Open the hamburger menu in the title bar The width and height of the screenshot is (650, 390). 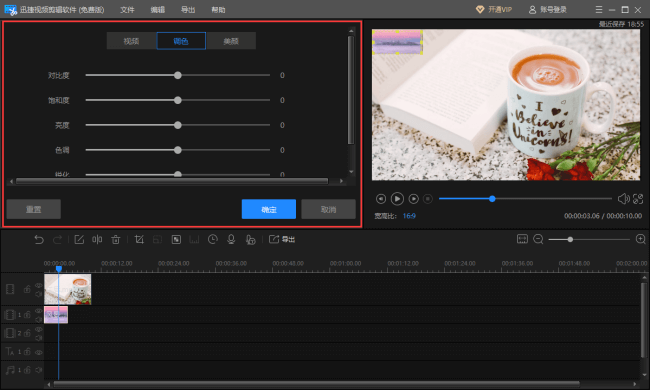(599, 10)
